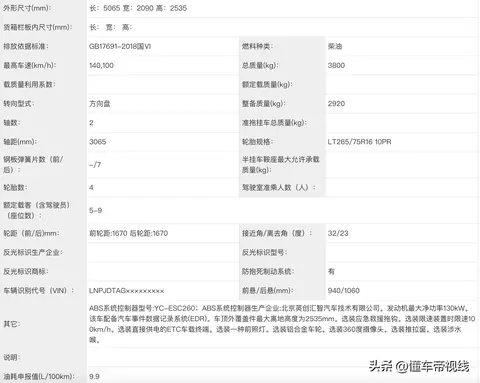Select the 轮胎数 label
The height and width of the screenshot is (383, 480).
point(15,187)
